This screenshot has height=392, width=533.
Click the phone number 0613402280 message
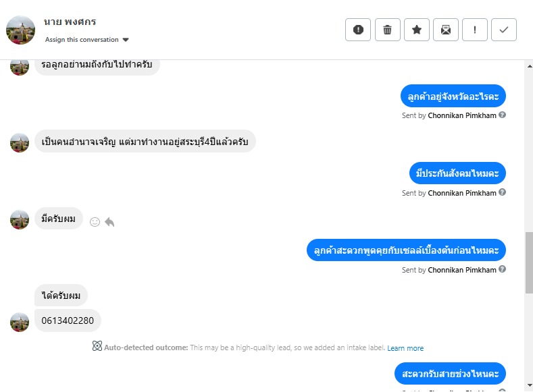click(x=68, y=320)
